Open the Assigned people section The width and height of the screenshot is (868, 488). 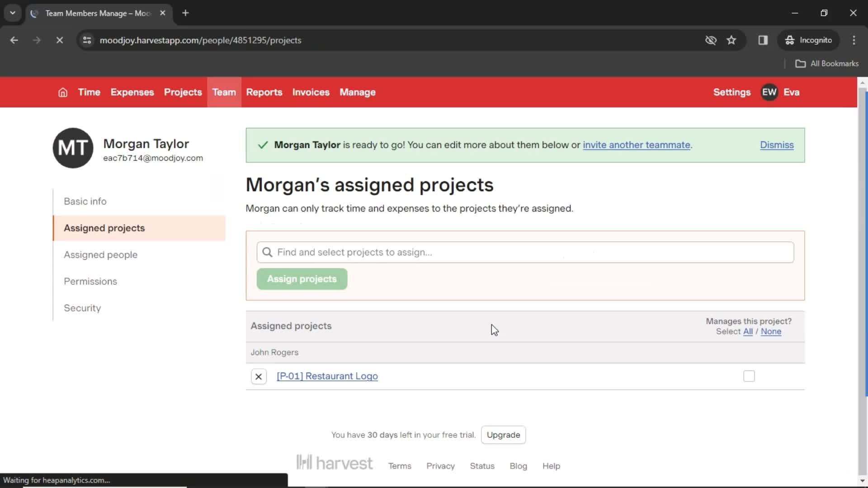[x=101, y=254]
